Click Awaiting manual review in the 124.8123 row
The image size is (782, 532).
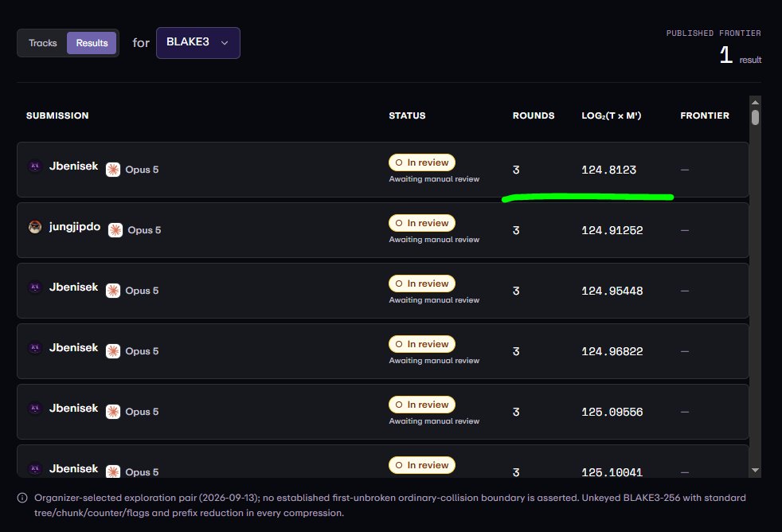(434, 179)
